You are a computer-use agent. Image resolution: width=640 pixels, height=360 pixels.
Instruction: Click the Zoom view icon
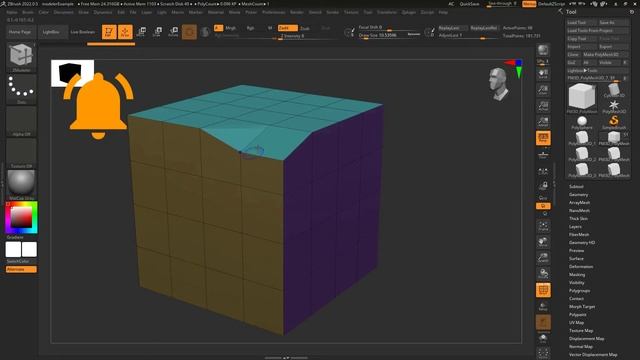(543, 90)
